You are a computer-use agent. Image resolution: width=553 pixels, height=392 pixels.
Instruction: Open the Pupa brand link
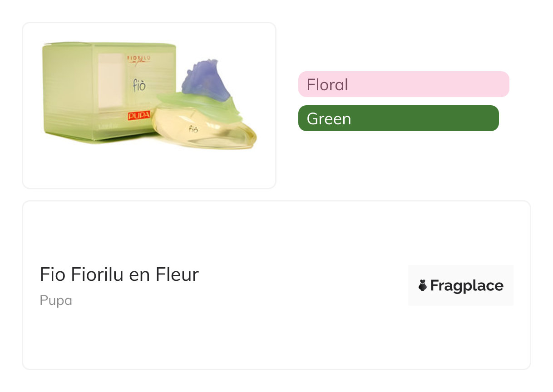[x=56, y=301]
